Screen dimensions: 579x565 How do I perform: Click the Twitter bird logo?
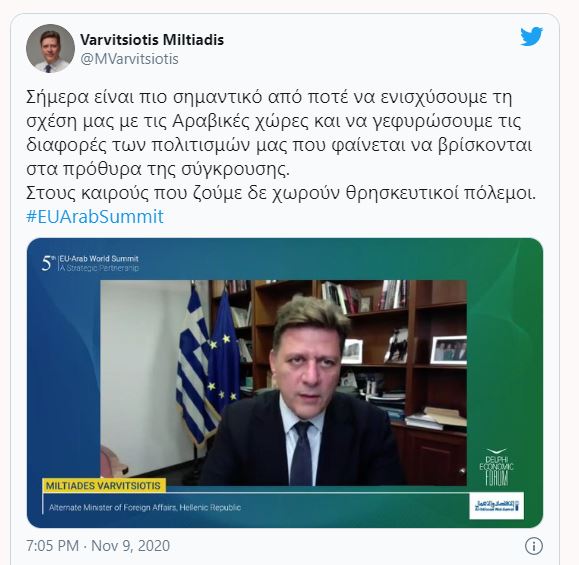[531, 36]
